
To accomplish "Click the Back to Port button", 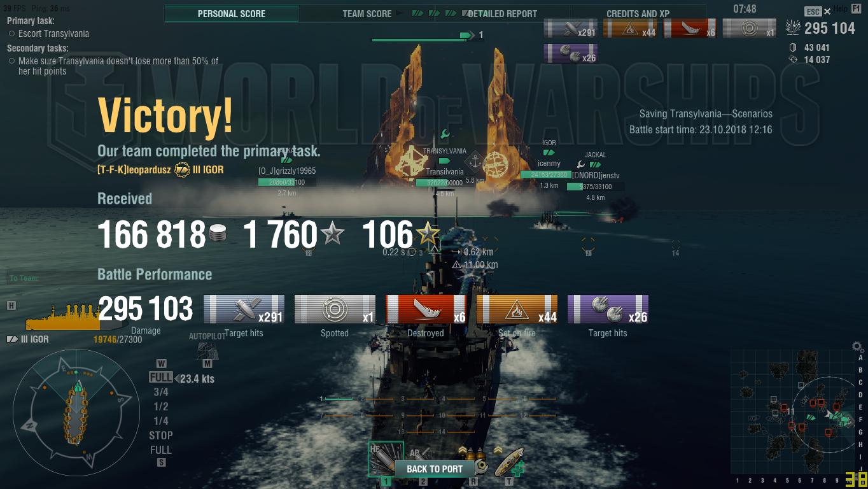I will click(x=435, y=469).
